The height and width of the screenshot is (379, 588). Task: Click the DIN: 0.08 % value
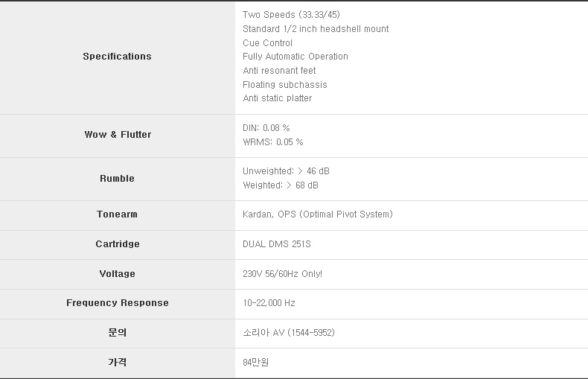click(x=266, y=128)
